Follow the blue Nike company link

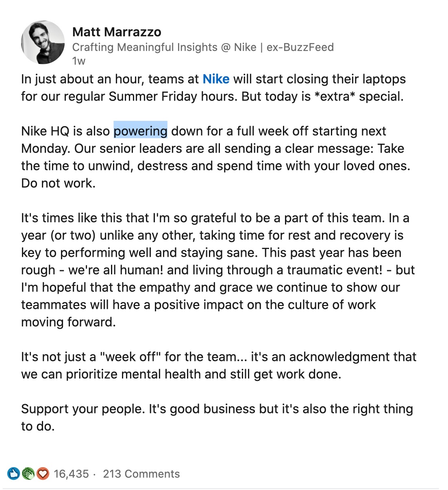[216, 79]
